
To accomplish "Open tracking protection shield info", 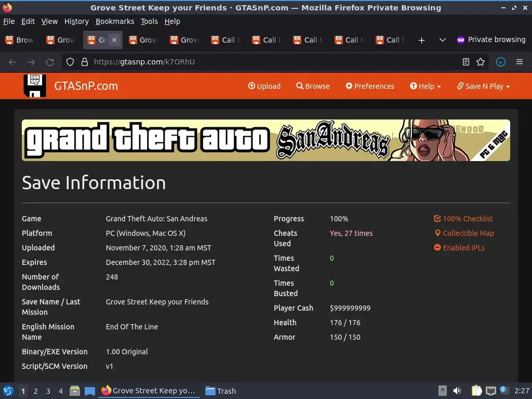I will tap(70, 62).
